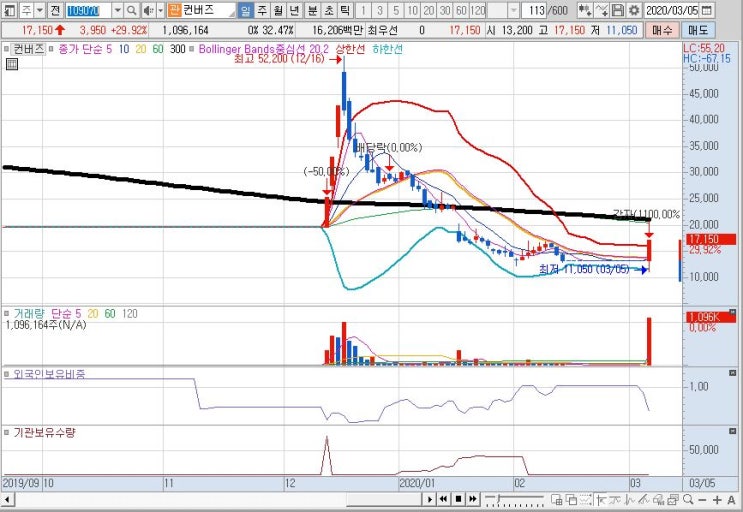Click collapse icon on foreign ownership panel
This screenshot has width=743, height=512.
733,373
